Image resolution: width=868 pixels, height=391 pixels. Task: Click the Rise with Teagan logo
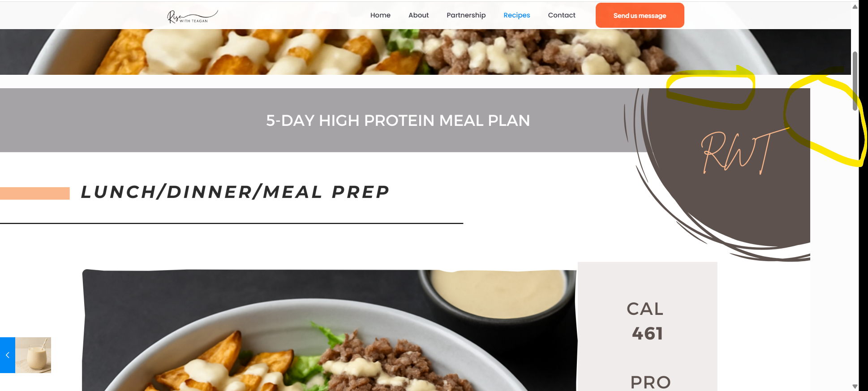(x=192, y=16)
